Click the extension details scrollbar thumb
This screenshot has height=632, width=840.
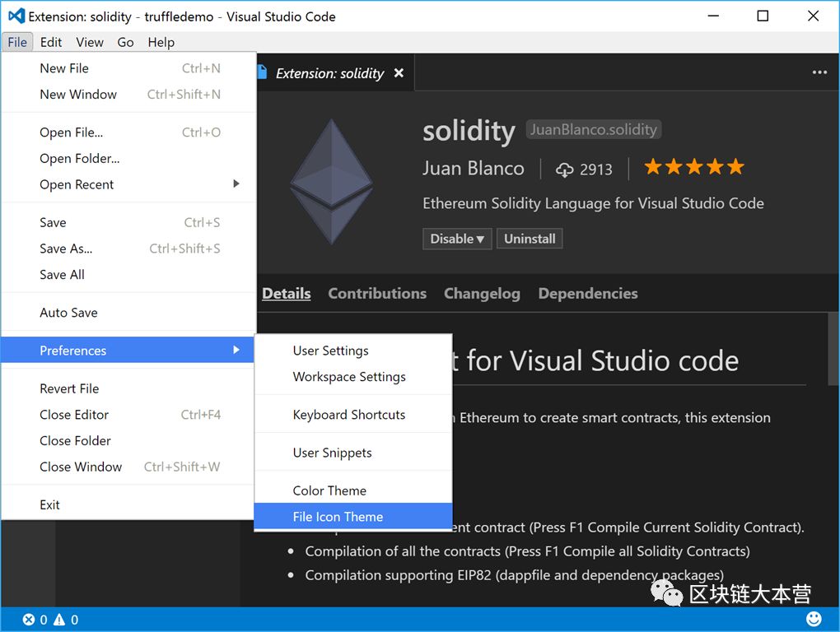pyautogui.click(x=833, y=348)
